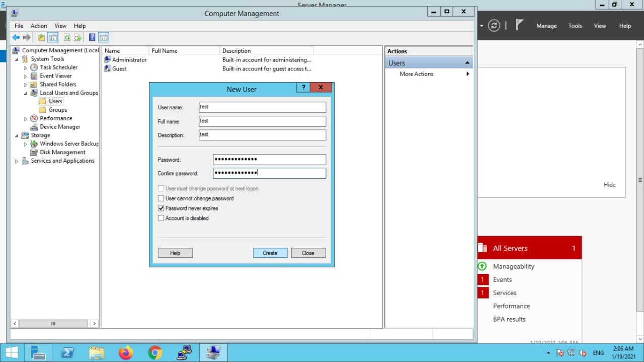
Task: Open the Server Manager notifications flag
Action: 520,25
